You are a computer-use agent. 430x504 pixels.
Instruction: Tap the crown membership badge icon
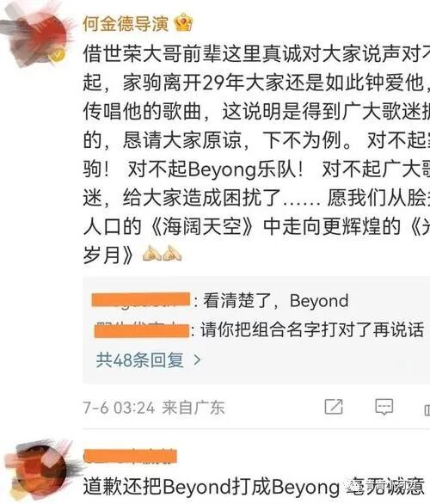(x=183, y=22)
